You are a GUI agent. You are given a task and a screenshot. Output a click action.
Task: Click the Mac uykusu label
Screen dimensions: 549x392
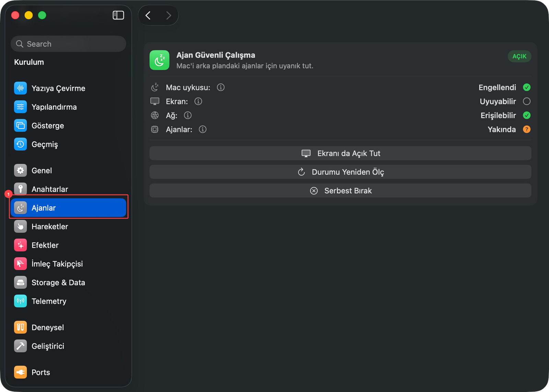point(188,87)
